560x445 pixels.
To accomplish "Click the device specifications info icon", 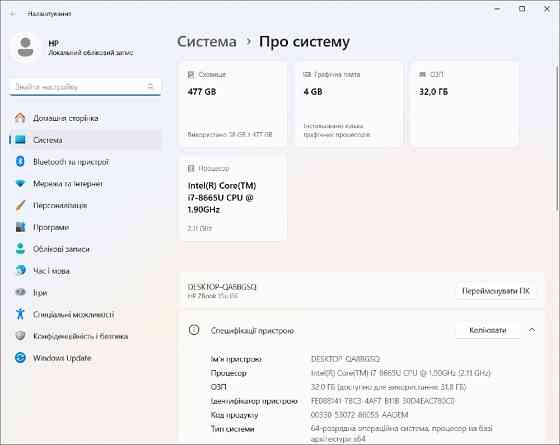I will pos(194,330).
